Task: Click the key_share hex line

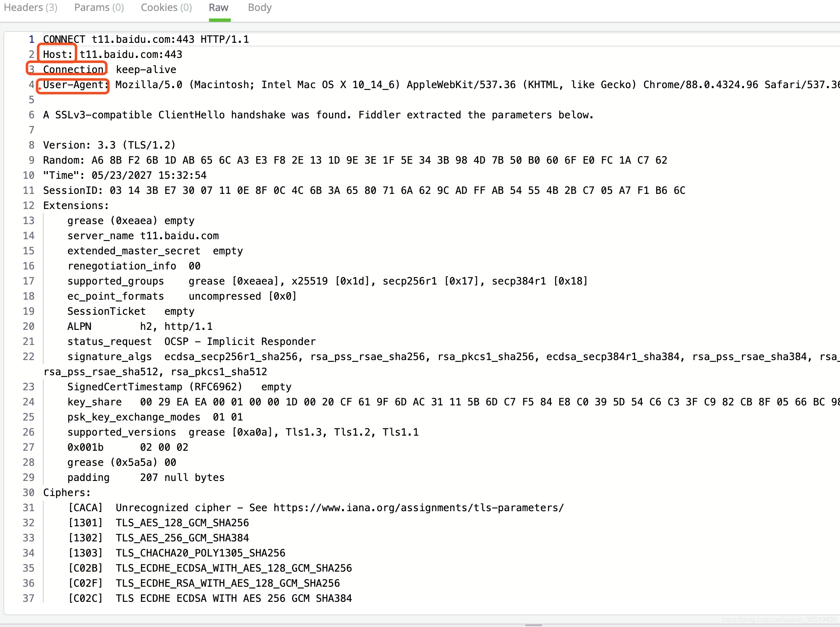Action: coord(453,402)
